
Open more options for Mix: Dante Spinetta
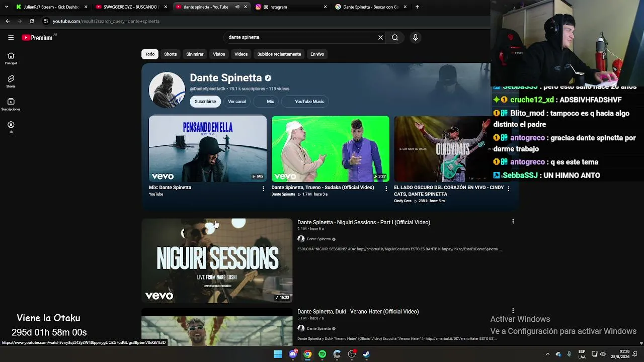point(263,189)
